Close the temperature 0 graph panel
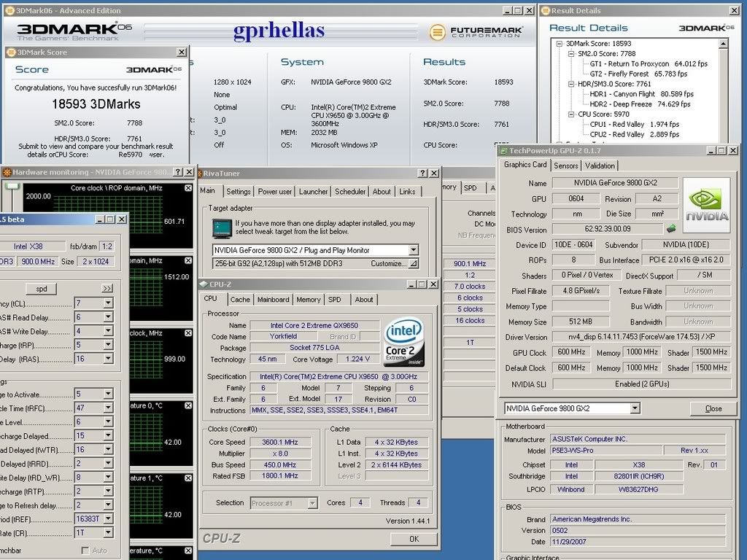 coord(188,405)
